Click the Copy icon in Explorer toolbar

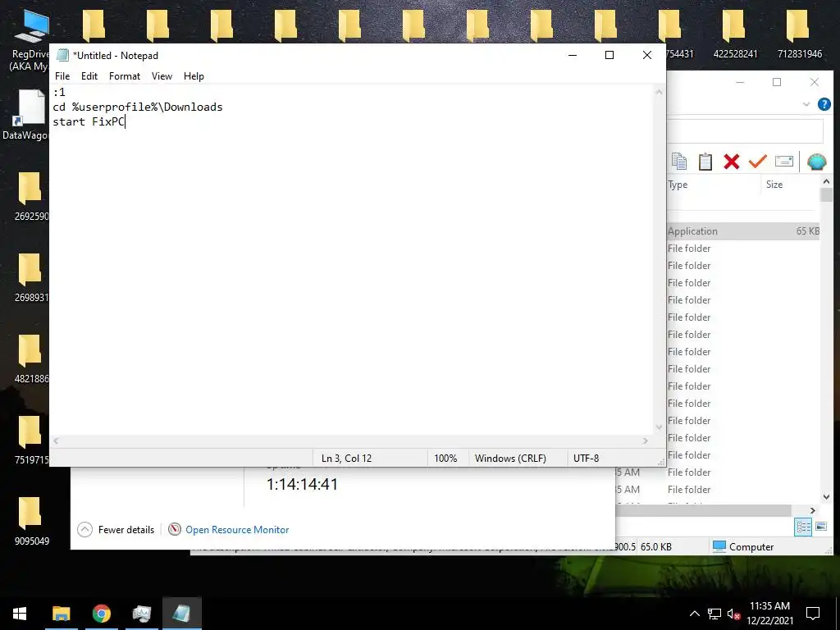pos(678,162)
